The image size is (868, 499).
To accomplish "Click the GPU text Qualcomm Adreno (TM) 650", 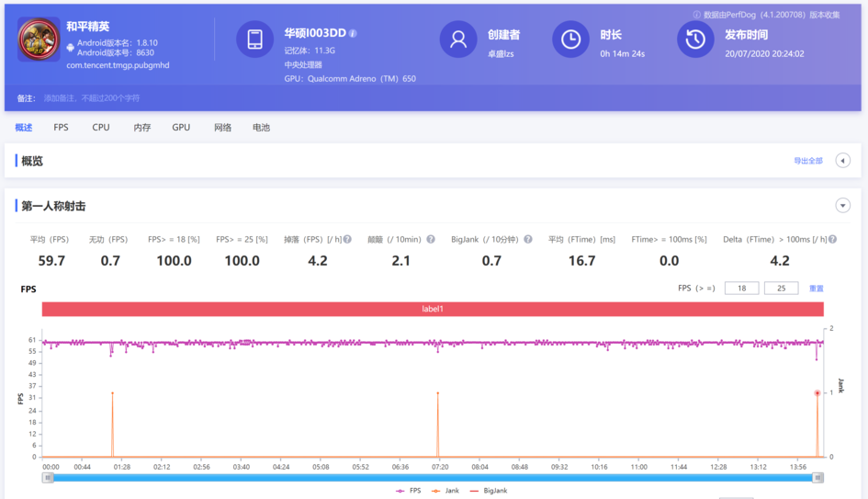I will 350,79.
